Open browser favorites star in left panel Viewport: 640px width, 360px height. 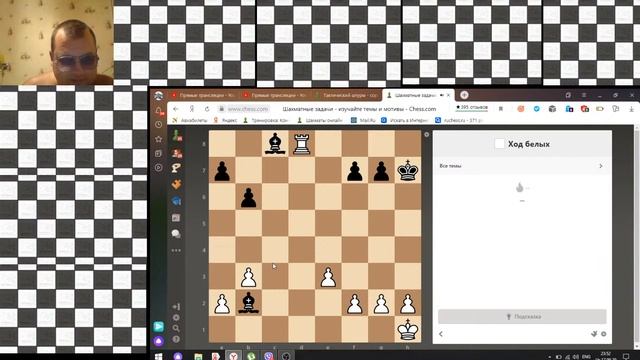[x=158, y=139]
